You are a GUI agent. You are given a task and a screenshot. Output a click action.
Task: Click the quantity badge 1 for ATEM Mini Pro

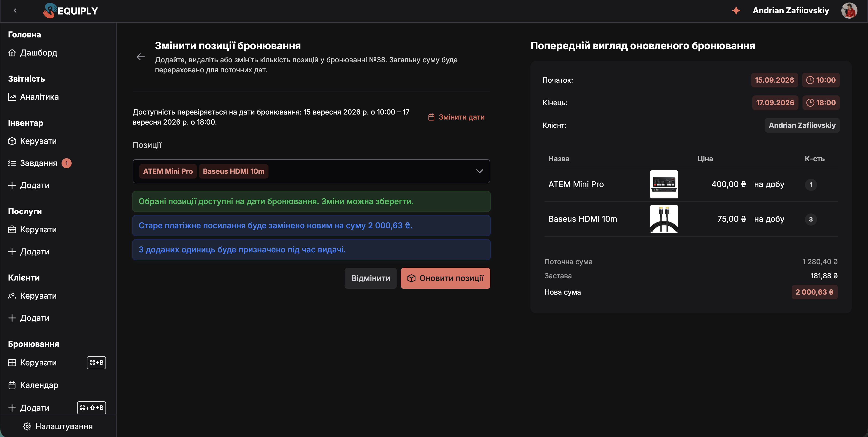(x=811, y=185)
